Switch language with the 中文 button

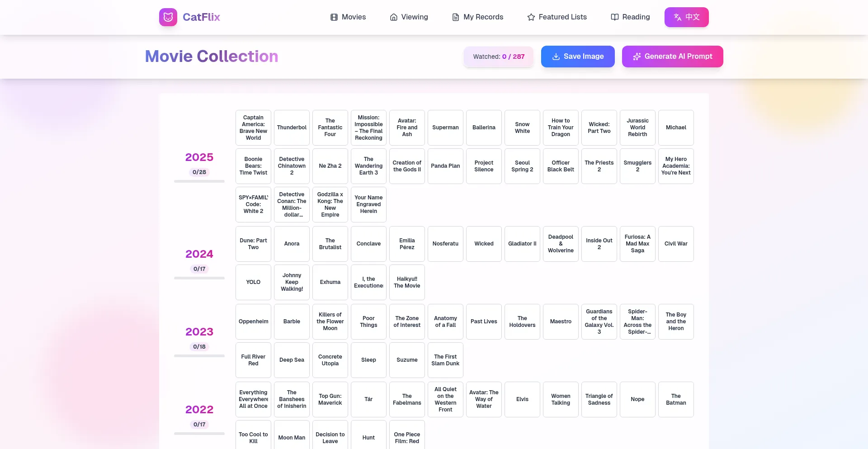[687, 17]
